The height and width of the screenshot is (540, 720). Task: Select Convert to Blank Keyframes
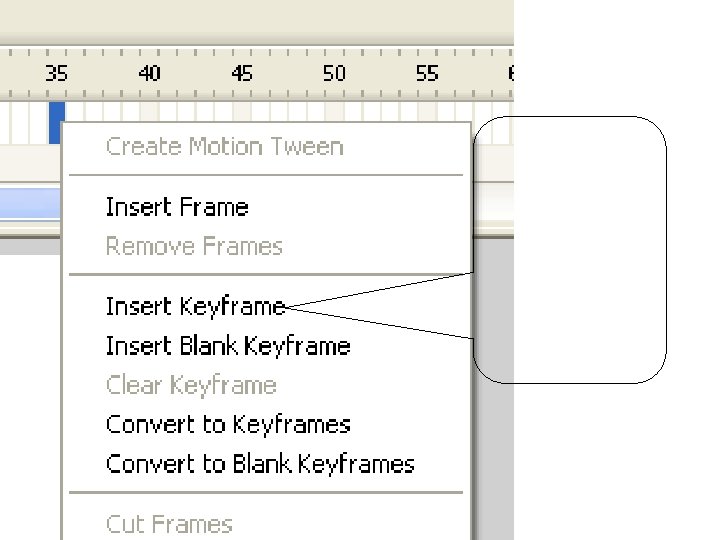260,464
